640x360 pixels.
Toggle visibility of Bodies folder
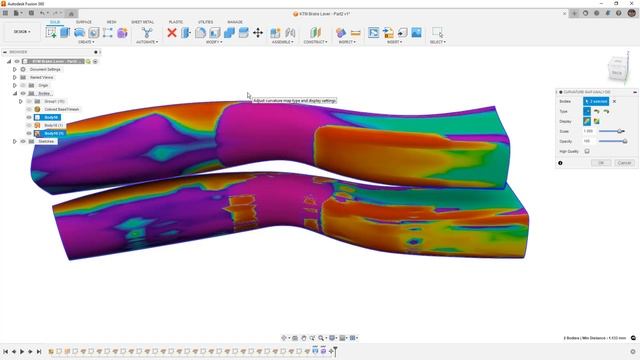click(23, 93)
